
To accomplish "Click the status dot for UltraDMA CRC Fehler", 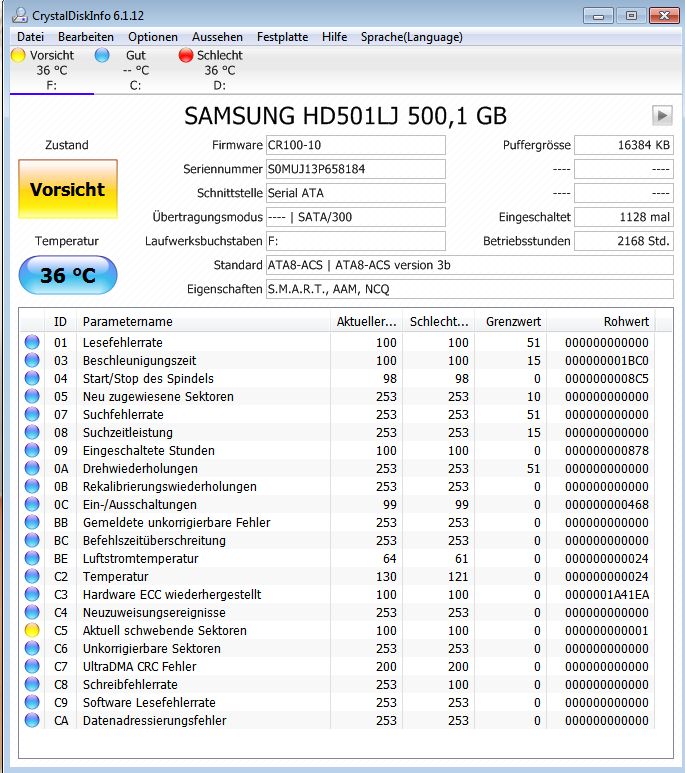I will [32, 666].
